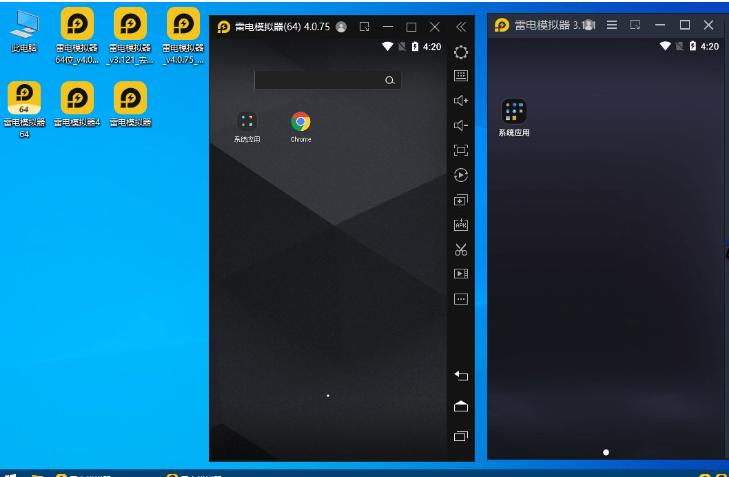Toggle fullscreen from the emulator sidebar
This screenshot has width=729, height=477.
click(461, 150)
